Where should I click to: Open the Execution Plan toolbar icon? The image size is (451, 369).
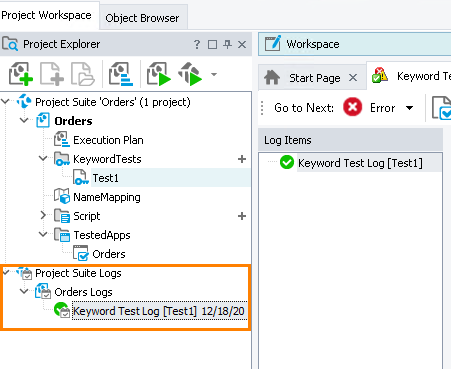(x=121, y=74)
